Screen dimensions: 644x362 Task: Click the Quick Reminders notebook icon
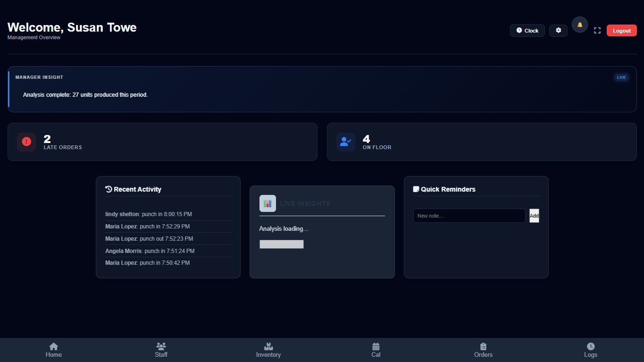(416, 189)
